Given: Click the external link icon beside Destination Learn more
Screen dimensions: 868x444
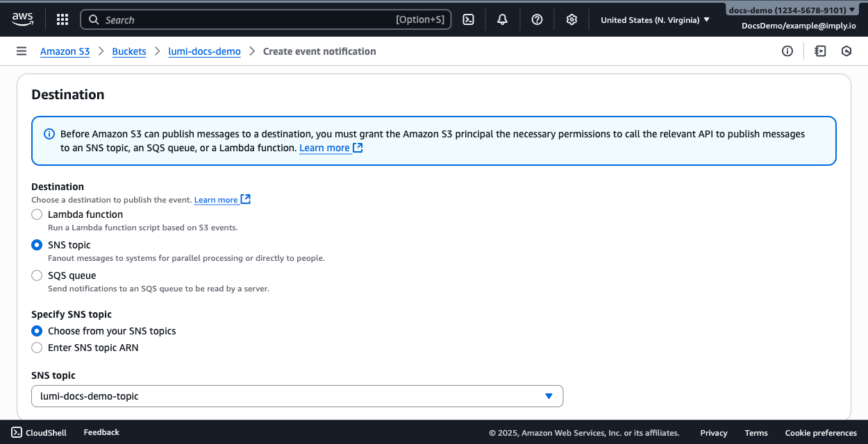Looking at the screenshot, I should pyautogui.click(x=245, y=200).
